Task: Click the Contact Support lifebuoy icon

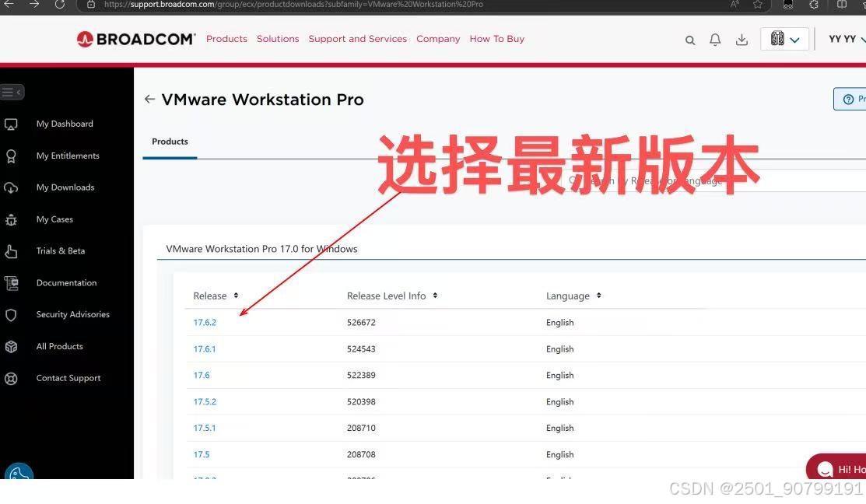Action: (11, 379)
